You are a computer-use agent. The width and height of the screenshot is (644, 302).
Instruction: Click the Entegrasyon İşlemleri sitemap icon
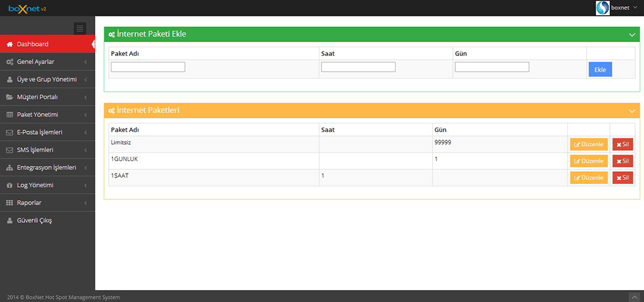[10, 167]
